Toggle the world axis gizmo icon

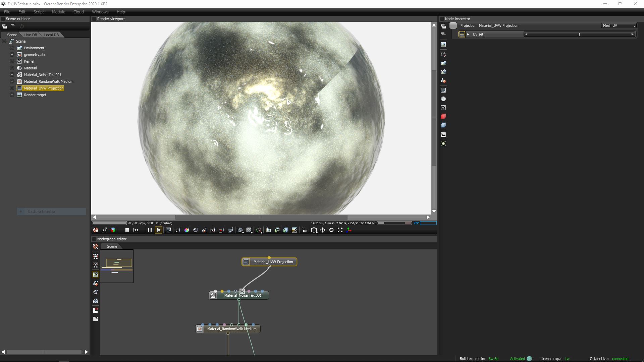pos(349,230)
